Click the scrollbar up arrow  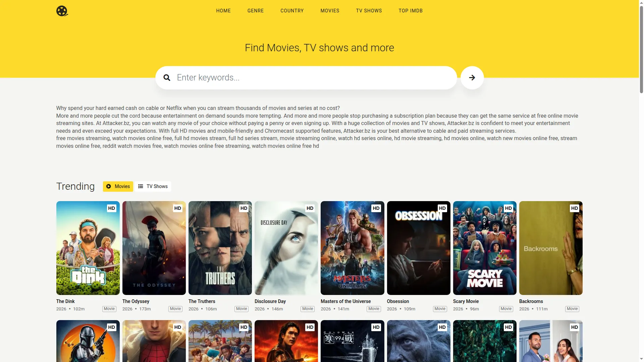641,2
